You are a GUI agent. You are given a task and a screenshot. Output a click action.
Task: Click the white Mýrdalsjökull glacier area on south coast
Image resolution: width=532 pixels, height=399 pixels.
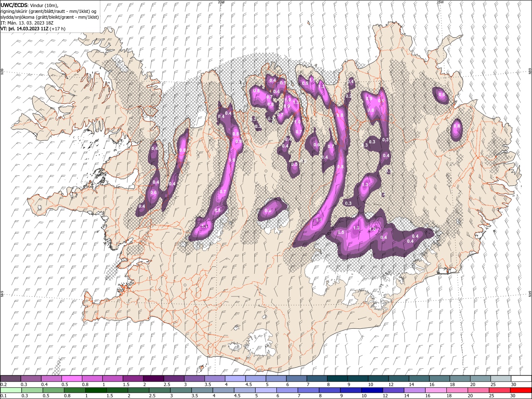click(x=261, y=342)
